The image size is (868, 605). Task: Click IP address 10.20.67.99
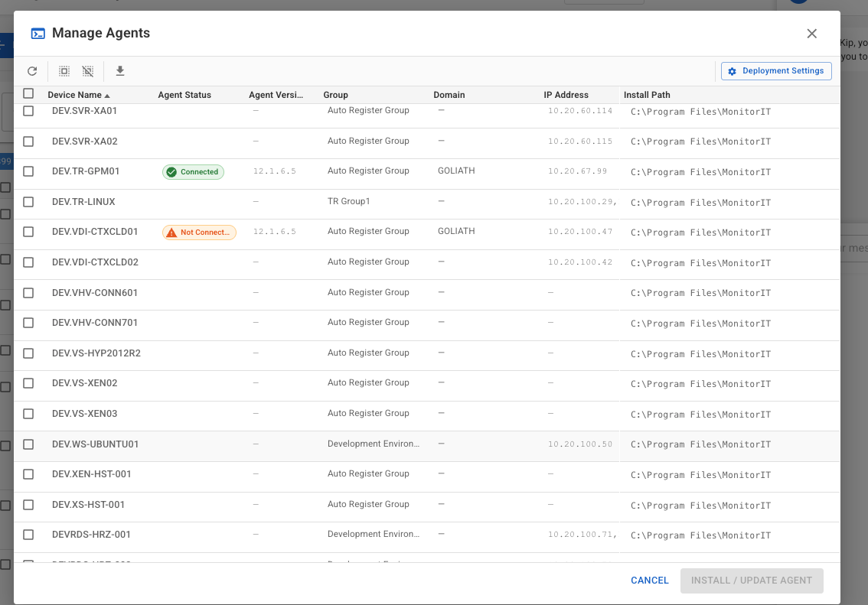(577, 171)
